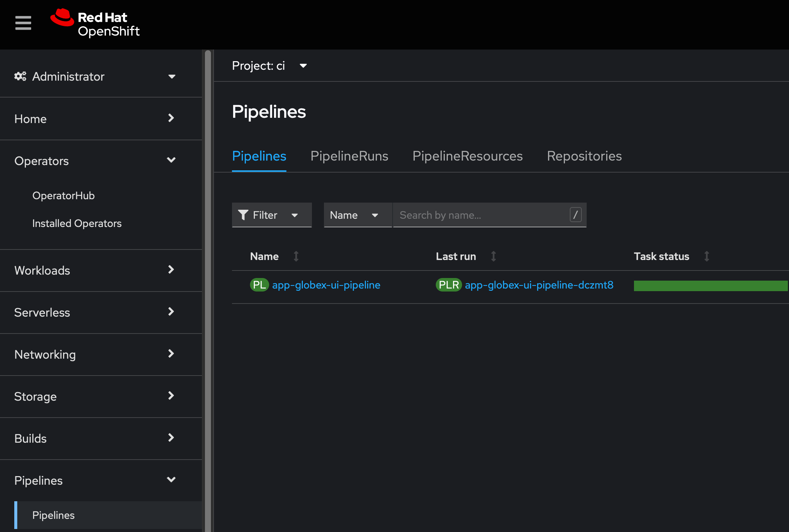Switch to the Pipelines tab
Screen dimensions: 789x532
point(259,156)
